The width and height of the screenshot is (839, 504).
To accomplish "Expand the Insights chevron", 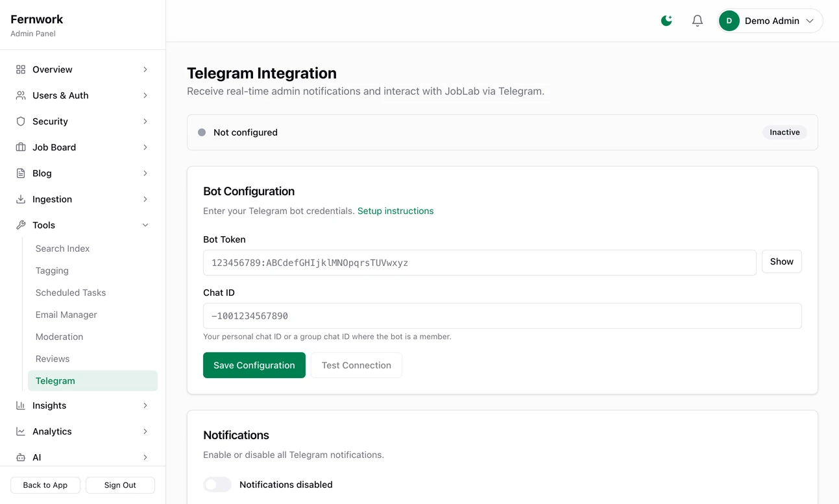I will pyautogui.click(x=145, y=405).
